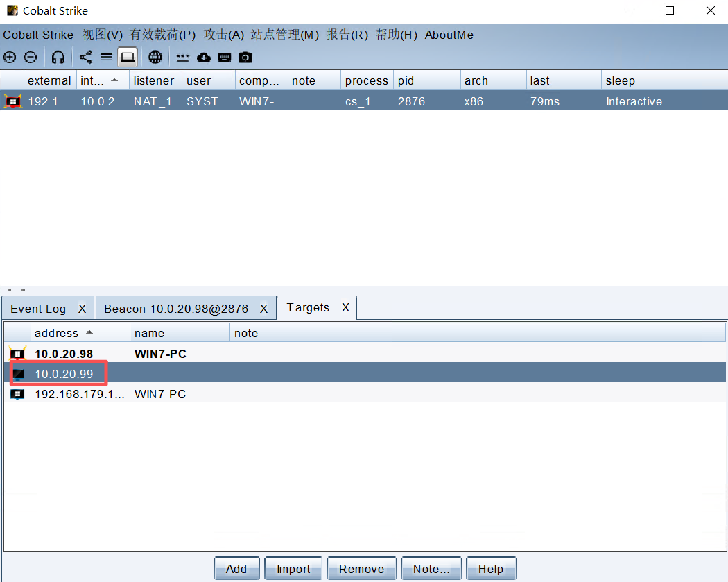Collapse top pane with up arrow
728x582 pixels.
[x=10, y=290]
